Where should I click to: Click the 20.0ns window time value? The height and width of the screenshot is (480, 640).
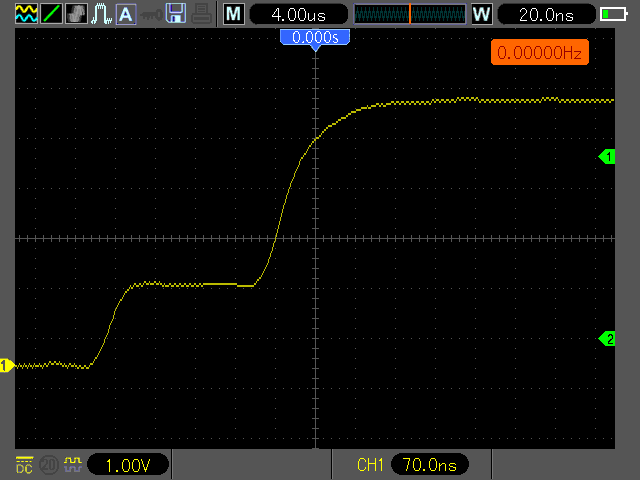click(547, 15)
